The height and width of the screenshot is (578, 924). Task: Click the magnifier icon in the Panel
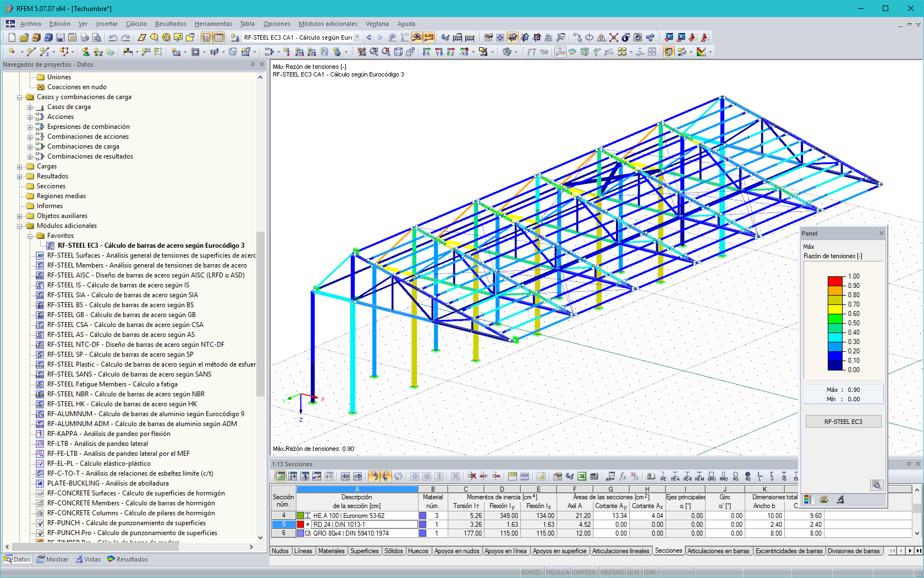pos(876,485)
